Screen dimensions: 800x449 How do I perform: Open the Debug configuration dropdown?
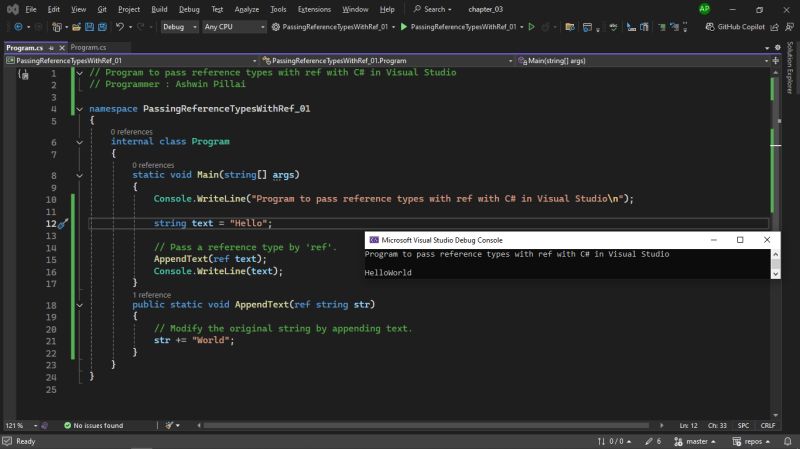tap(179, 27)
